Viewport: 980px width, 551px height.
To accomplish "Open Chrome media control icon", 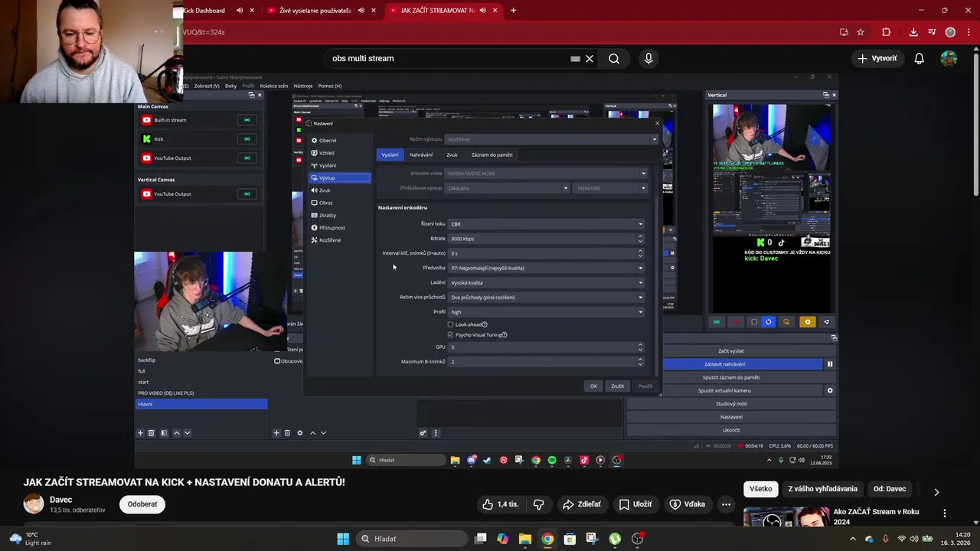I will [932, 32].
